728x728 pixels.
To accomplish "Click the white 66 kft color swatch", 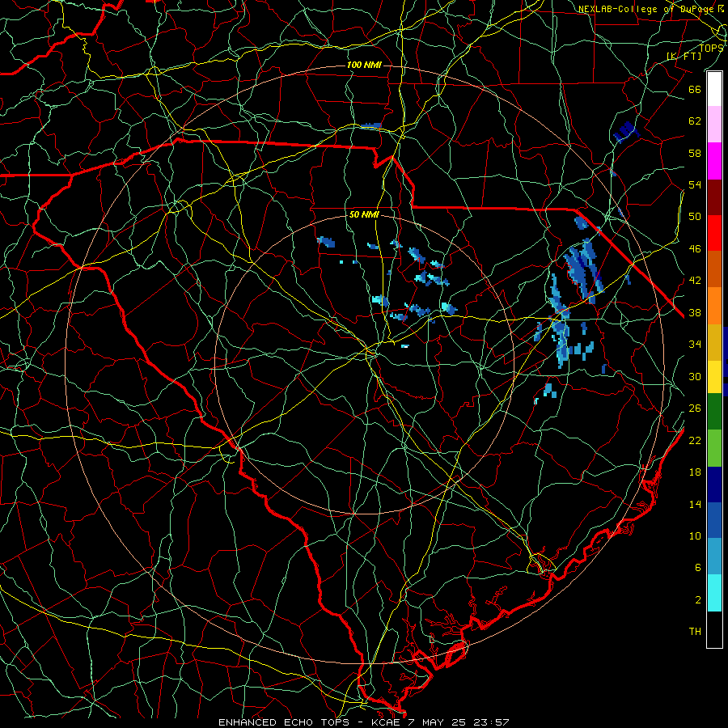I will click(714, 89).
